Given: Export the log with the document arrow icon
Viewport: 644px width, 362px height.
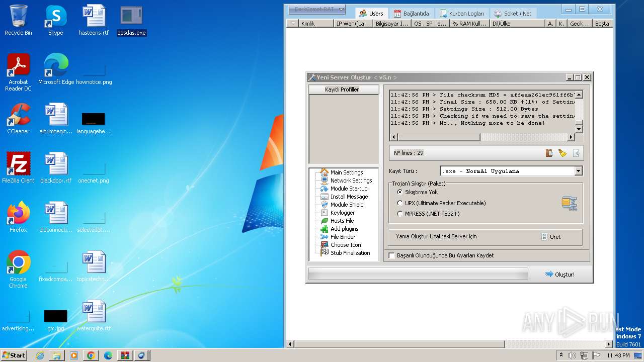Looking at the screenshot, I should tap(576, 153).
